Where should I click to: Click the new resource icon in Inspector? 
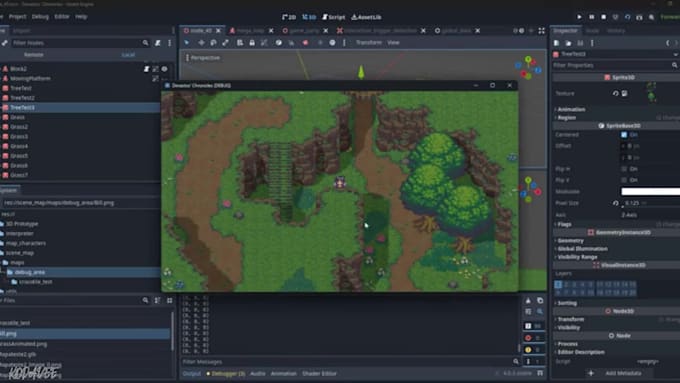click(x=556, y=43)
